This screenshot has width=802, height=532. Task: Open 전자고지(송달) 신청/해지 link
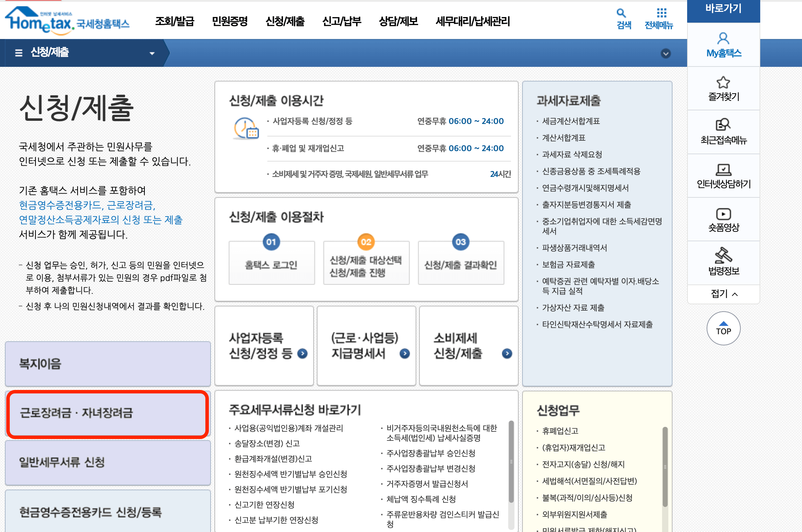(583, 464)
